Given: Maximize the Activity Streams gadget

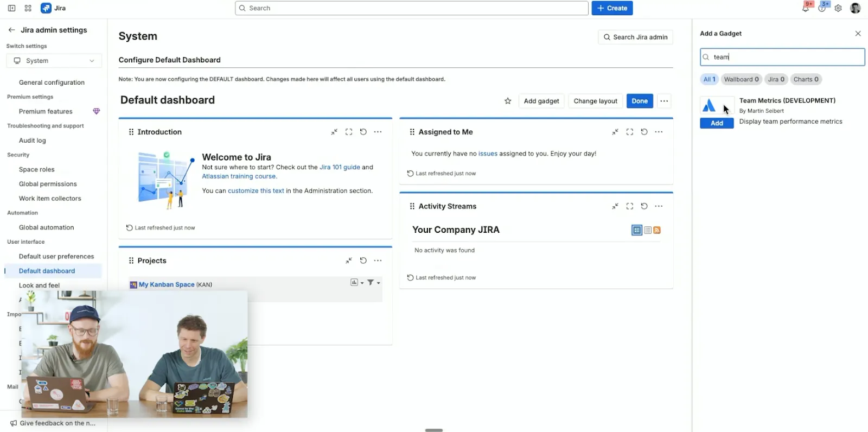Looking at the screenshot, I should coord(630,206).
